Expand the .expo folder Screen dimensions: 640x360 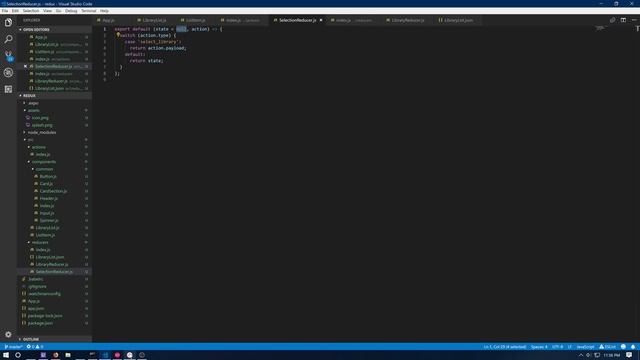pyautogui.click(x=33, y=103)
